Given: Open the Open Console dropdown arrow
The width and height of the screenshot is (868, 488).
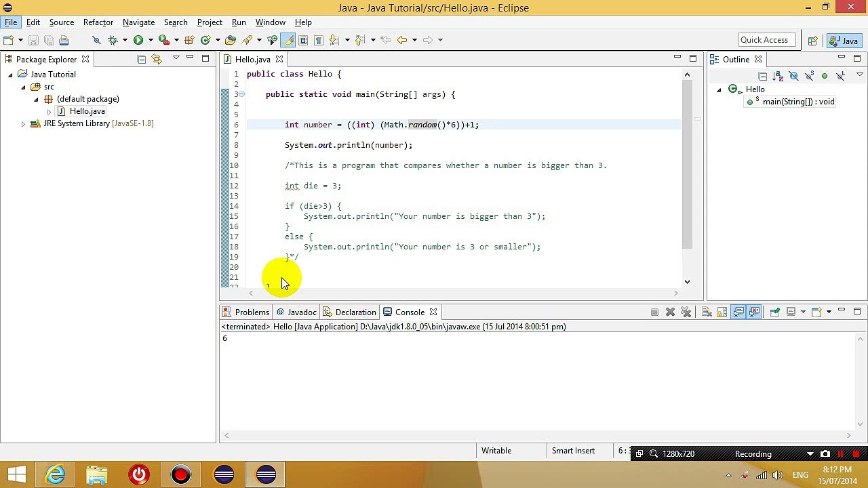Looking at the screenshot, I should [x=829, y=312].
